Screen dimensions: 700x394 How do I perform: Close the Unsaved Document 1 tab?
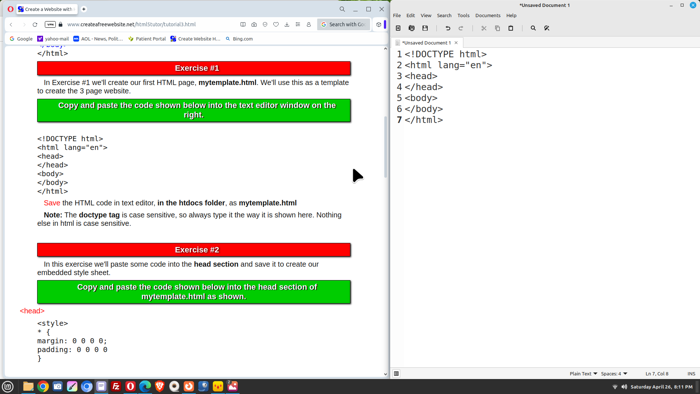click(456, 43)
